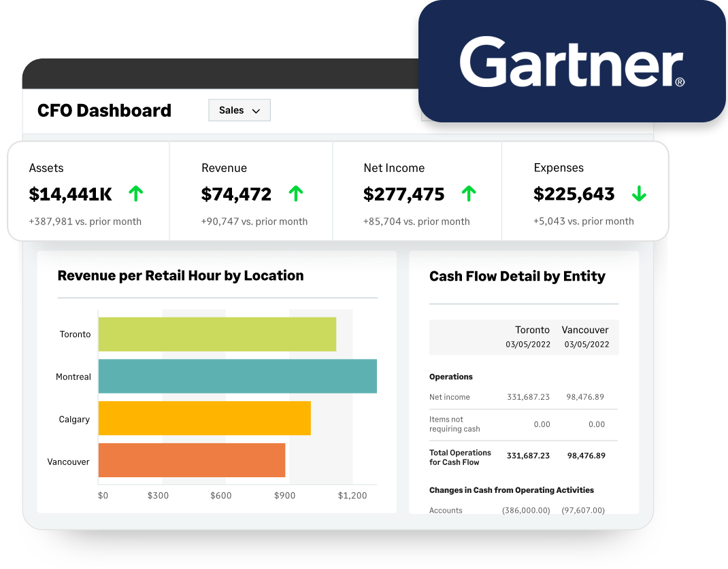Select the Vancouver column header in table
The height and width of the screenshot is (569, 728).
[585, 330]
